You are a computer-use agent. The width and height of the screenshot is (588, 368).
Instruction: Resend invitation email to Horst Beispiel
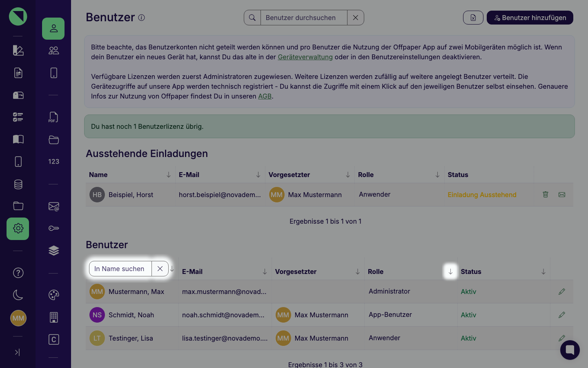tap(562, 195)
